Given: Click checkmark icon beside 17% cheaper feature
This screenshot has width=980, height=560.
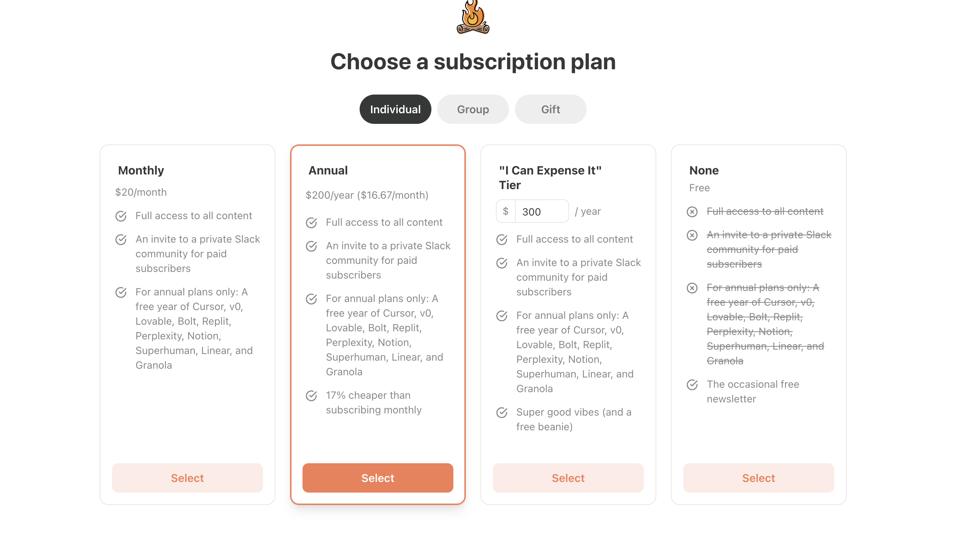Looking at the screenshot, I should 311,396.
